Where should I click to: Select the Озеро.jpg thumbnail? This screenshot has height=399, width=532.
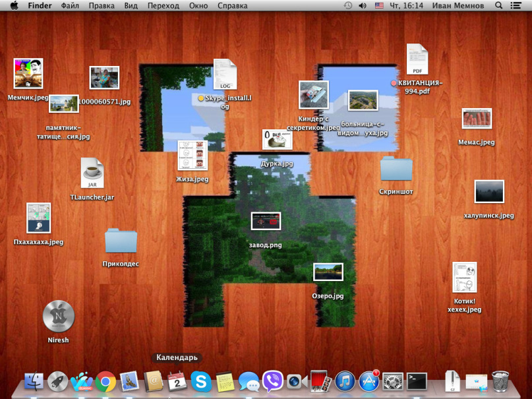[x=328, y=272]
